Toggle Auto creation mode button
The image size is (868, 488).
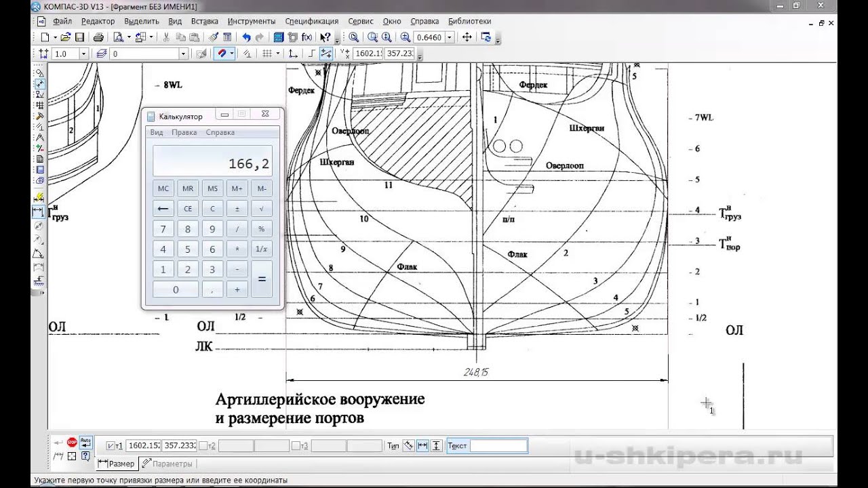point(85,443)
